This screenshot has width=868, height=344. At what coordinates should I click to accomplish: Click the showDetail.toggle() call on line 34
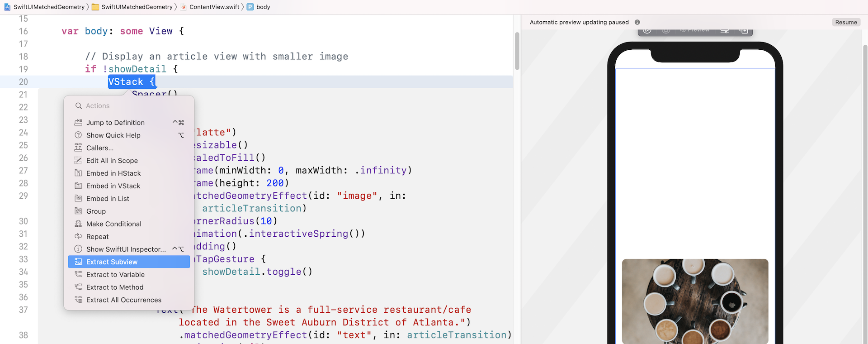point(257,272)
